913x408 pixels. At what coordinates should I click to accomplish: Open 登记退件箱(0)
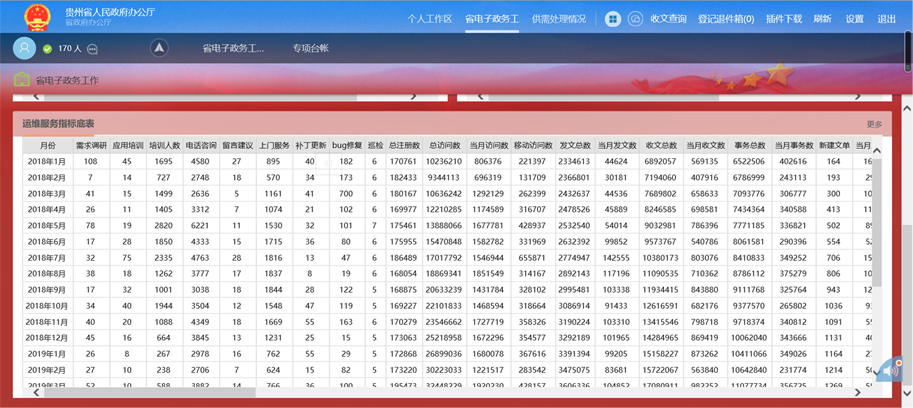(x=726, y=19)
